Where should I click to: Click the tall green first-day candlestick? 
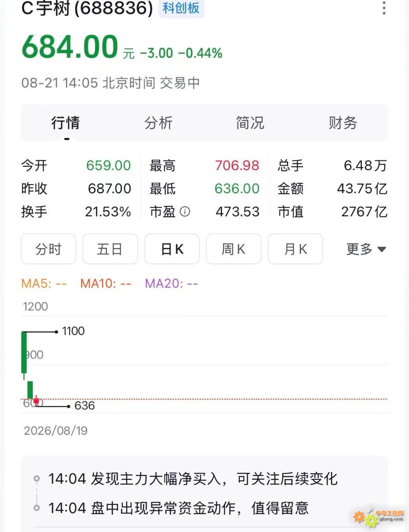pyautogui.click(x=24, y=352)
